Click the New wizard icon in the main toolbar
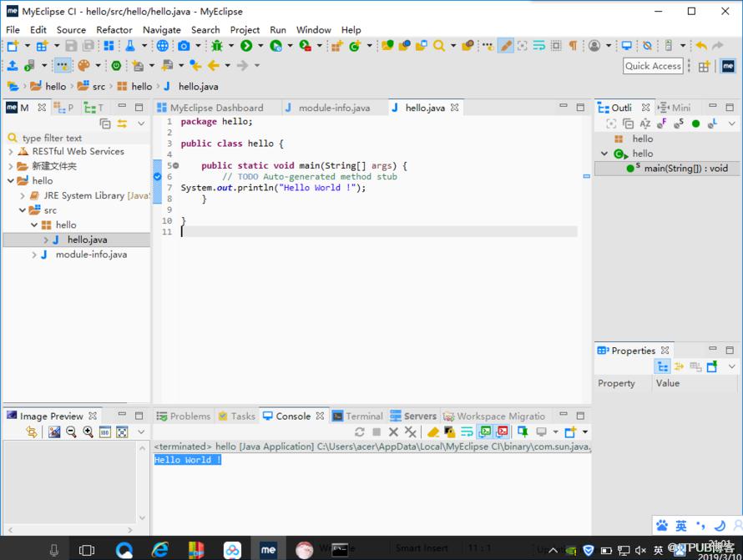This screenshot has width=743, height=560. point(13,45)
